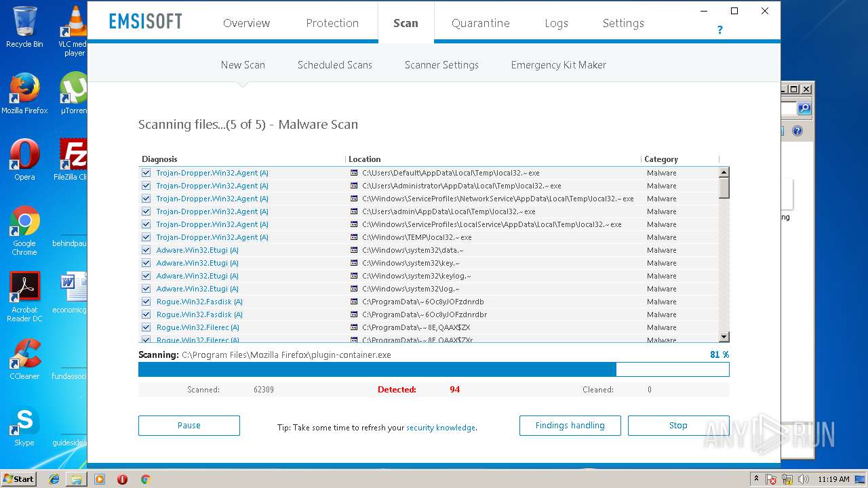Image resolution: width=868 pixels, height=488 pixels.
Task: Open Mozilla Firefox desktop shortcut
Action: 24,94
